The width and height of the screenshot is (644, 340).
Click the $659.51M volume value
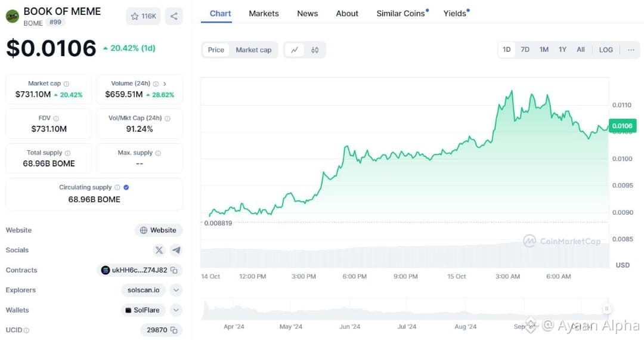124,94
